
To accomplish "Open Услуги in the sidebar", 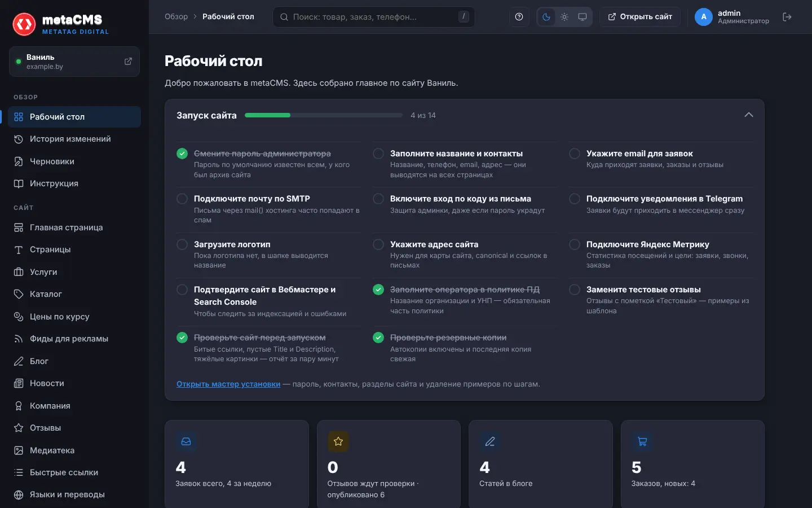I will (74, 272).
